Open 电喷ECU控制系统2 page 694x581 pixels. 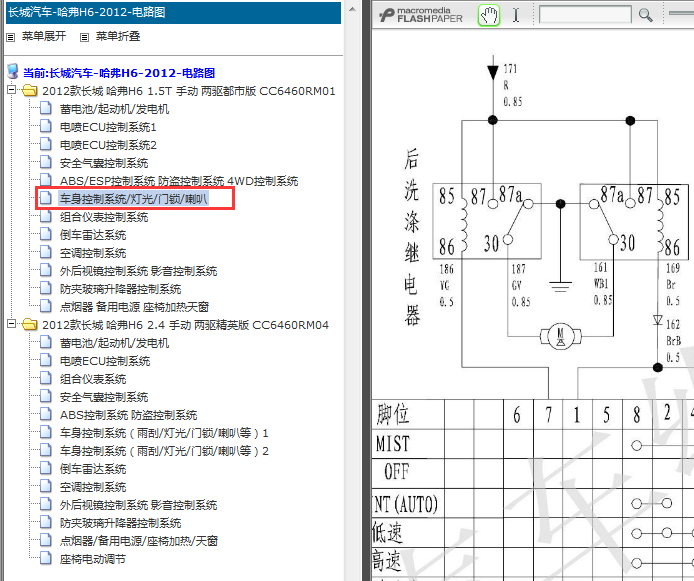pos(108,145)
